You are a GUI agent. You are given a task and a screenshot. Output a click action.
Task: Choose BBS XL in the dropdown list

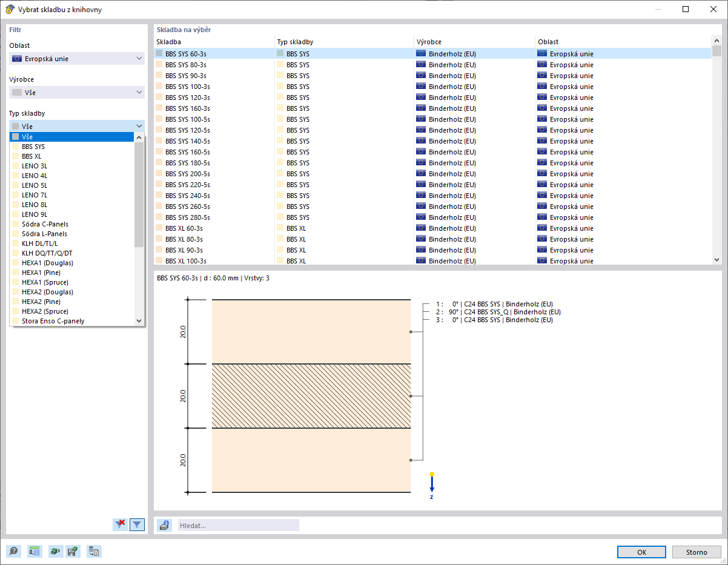[72, 156]
